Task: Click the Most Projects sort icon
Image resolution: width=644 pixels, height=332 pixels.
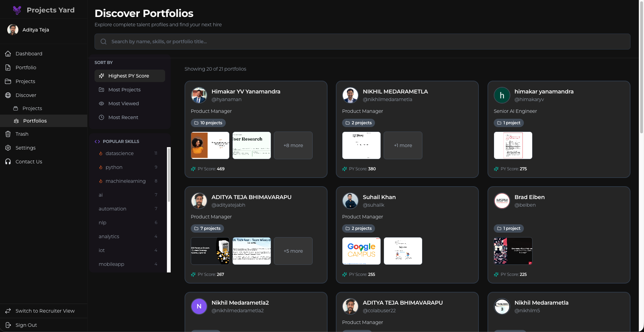Action: [101, 90]
